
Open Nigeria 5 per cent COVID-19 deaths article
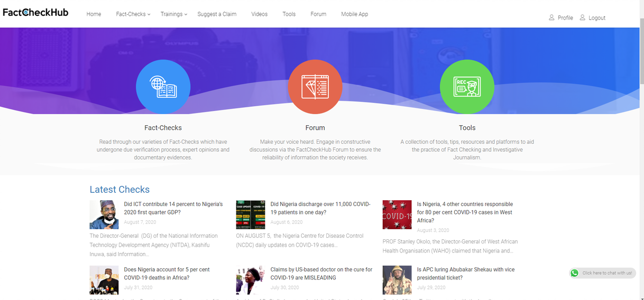[167, 274]
